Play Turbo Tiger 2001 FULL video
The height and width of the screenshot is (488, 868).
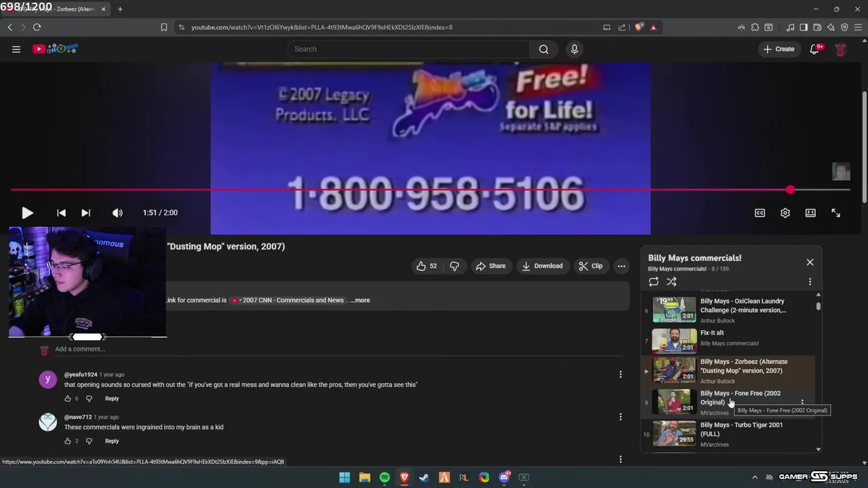point(729,434)
